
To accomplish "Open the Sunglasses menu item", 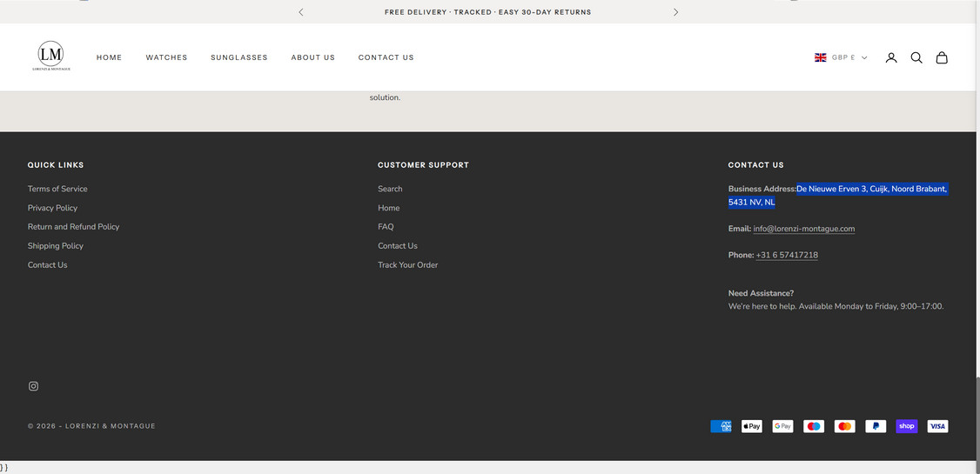I will tap(239, 57).
